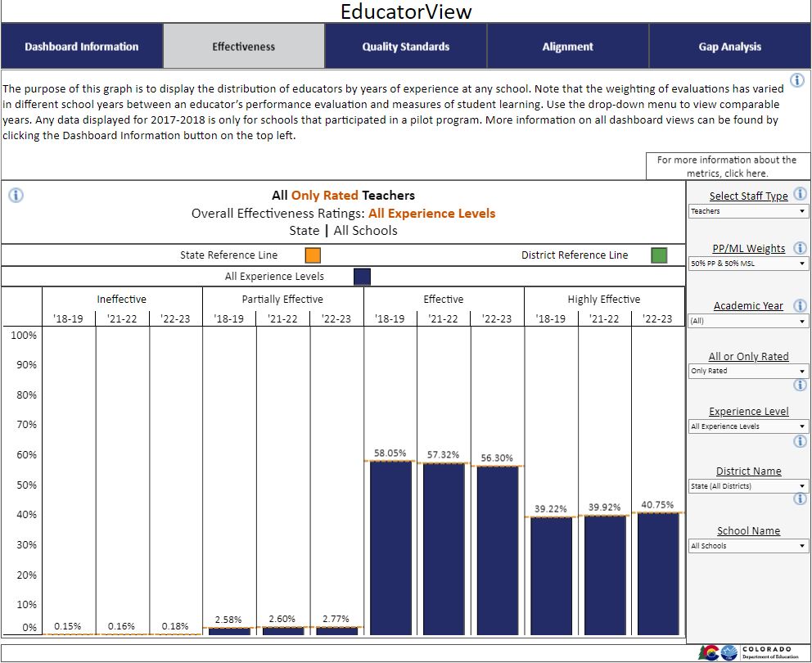Select the Effective '22-23 bar at 56.30%

(498, 551)
